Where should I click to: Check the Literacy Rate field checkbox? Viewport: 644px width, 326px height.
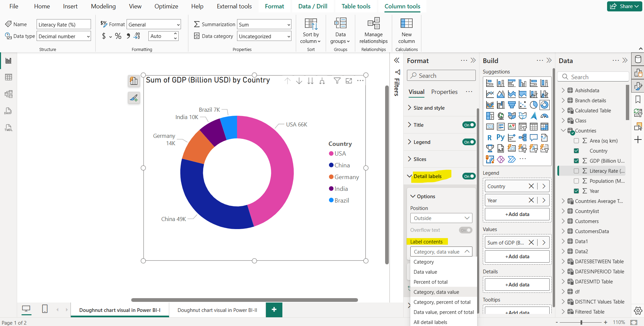(x=576, y=171)
